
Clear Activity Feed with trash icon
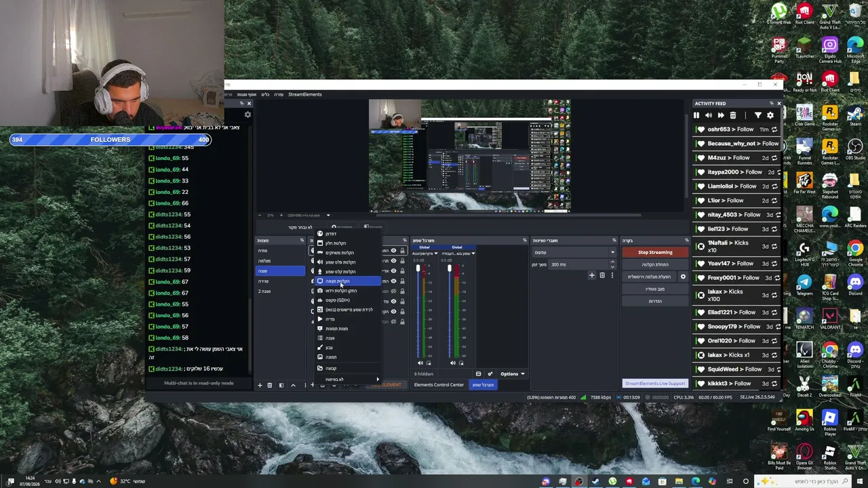click(733, 115)
